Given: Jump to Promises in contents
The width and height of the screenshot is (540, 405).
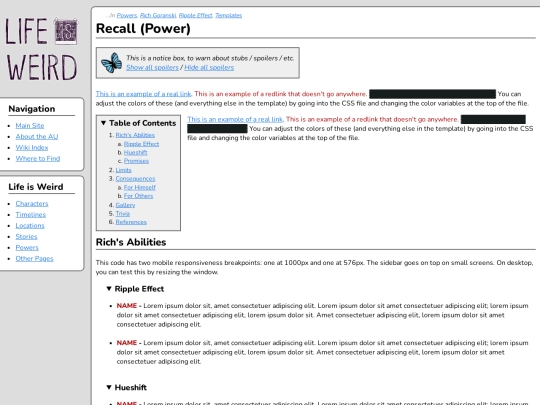Looking at the screenshot, I should (x=136, y=161).
